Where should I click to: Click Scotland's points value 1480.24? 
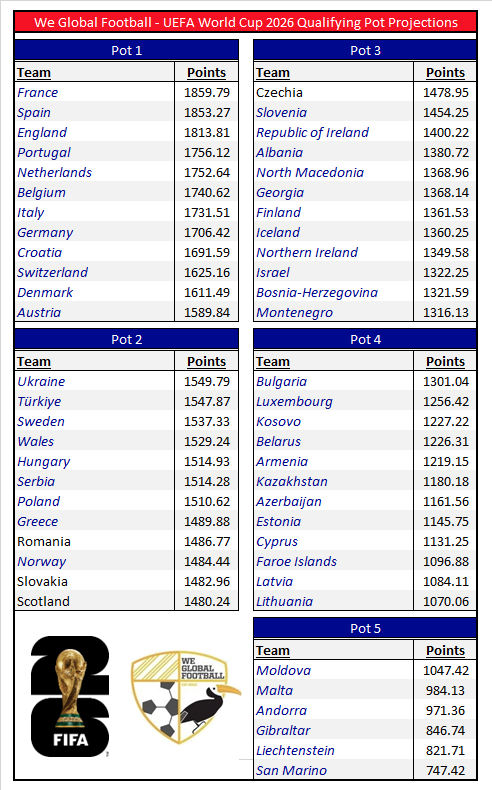coord(207,602)
